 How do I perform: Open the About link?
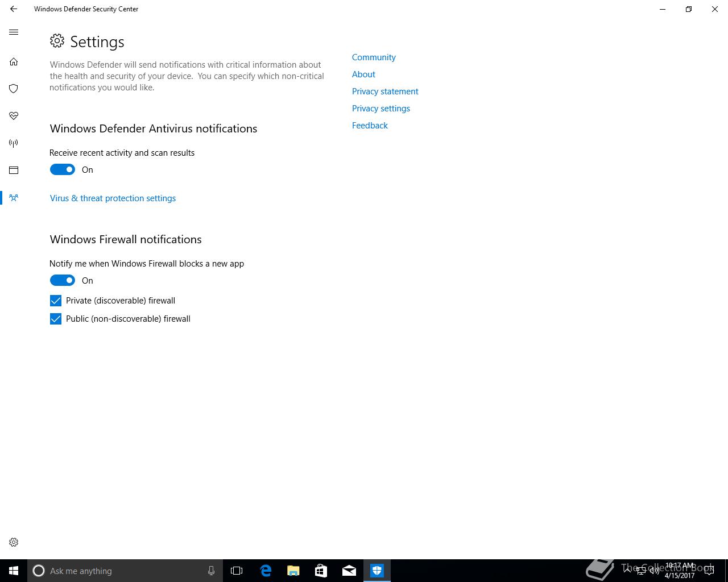point(363,74)
